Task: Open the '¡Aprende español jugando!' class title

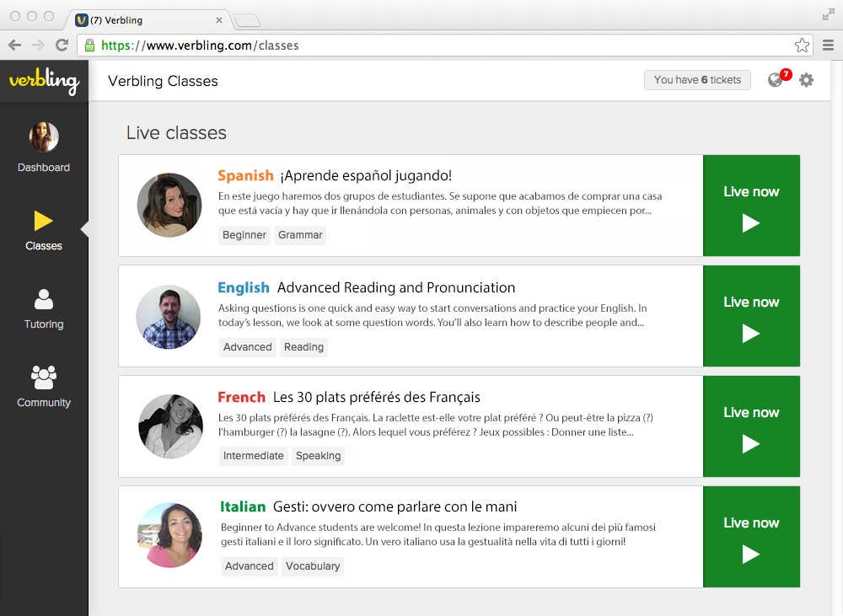Action: point(366,176)
